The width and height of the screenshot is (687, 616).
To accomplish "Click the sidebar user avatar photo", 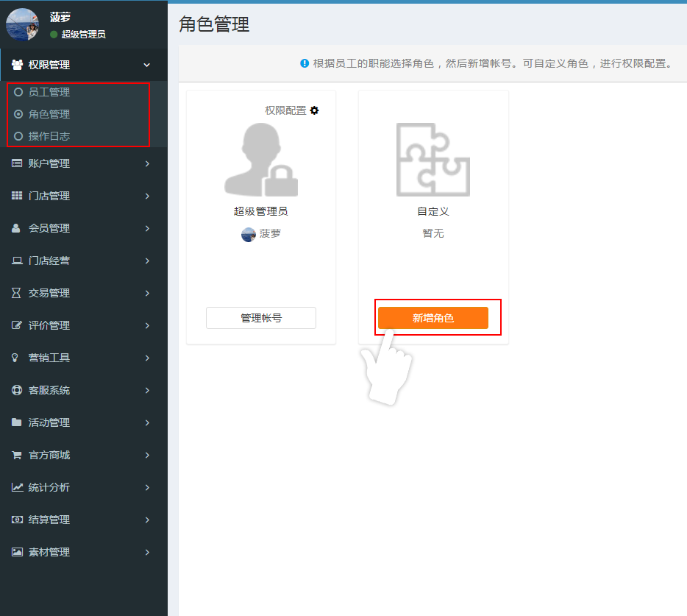I will [22, 24].
